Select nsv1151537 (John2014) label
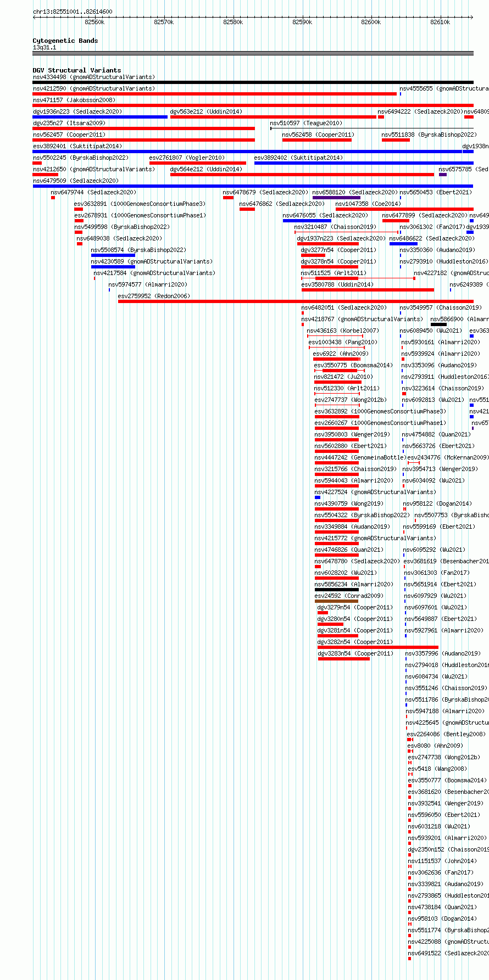The width and height of the screenshot is (489, 980). [443, 861]
